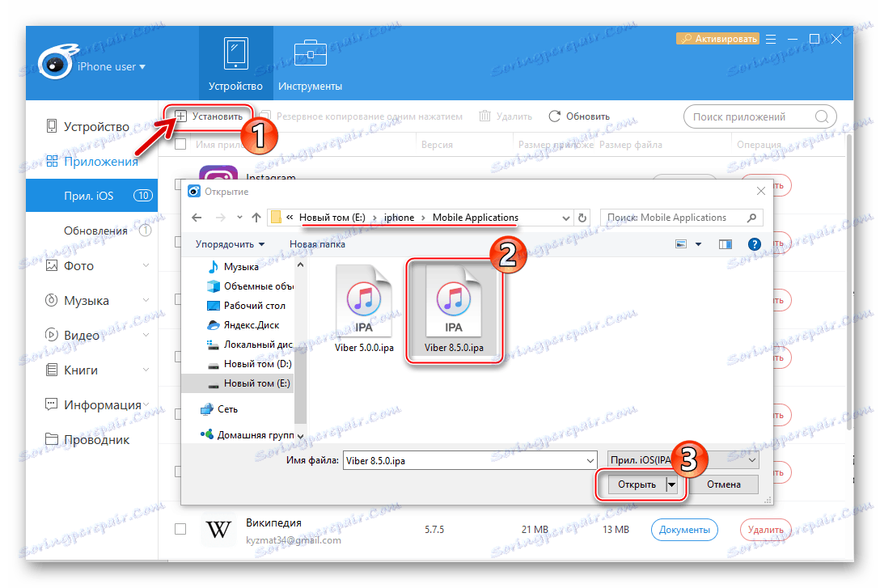The image size is (880, 588).
Task: Click the Википедия app icon
Action: tap(218, 529)
